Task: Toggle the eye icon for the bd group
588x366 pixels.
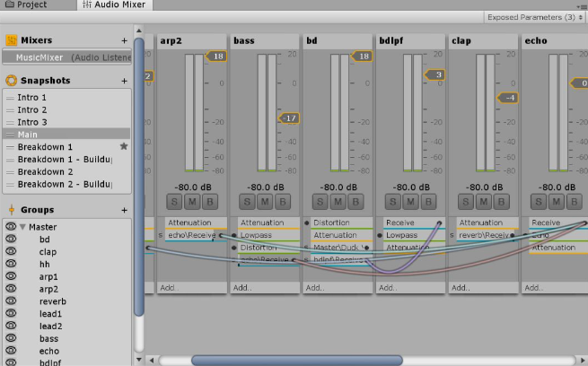Action: (x=12, y=240)
